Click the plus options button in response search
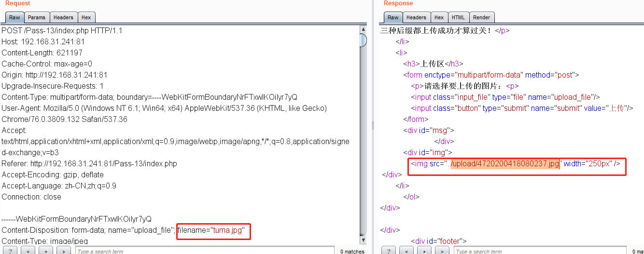The image size is (644, 254). [x=424, y=251]
